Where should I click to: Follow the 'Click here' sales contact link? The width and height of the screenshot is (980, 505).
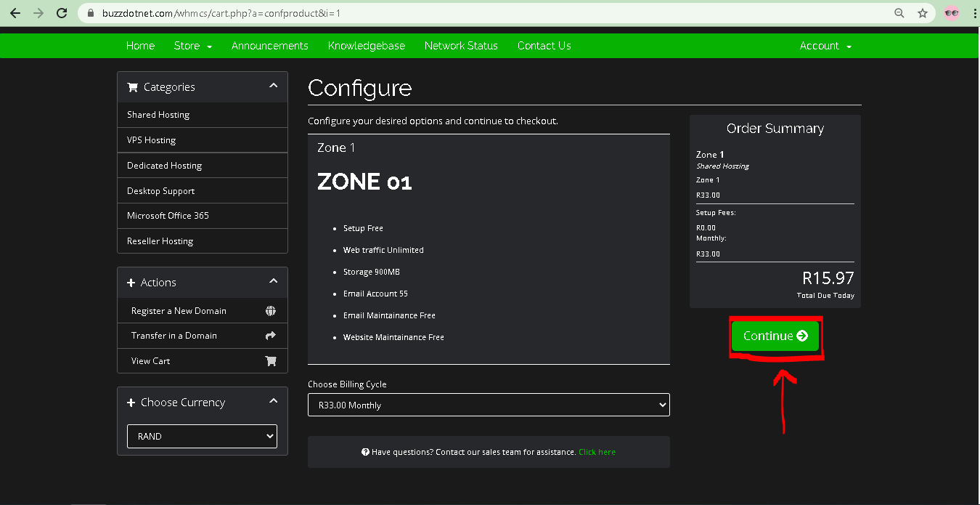pyautogui.click(x=597, y=452)
